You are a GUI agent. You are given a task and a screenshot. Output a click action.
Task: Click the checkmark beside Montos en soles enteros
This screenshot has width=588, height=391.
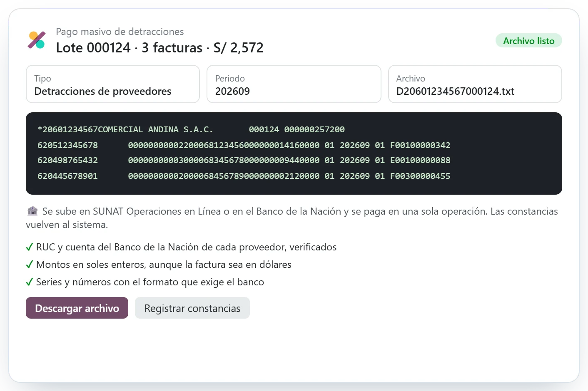(x=30, y=265)
